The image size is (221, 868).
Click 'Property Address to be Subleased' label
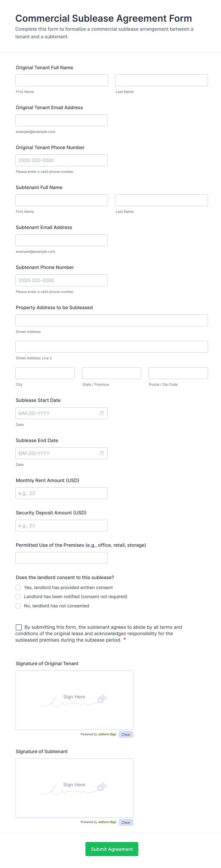click(54, 307)
